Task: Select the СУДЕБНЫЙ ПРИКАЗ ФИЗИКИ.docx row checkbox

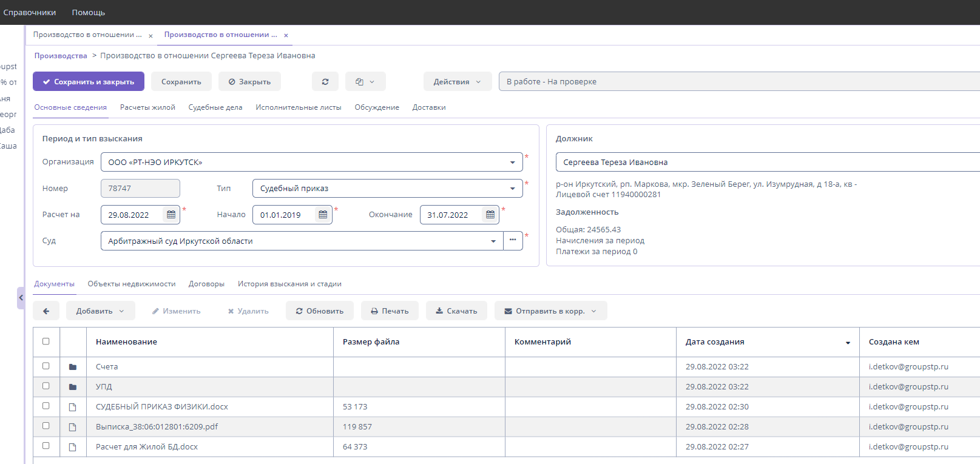Action: (x=46, y=406)
